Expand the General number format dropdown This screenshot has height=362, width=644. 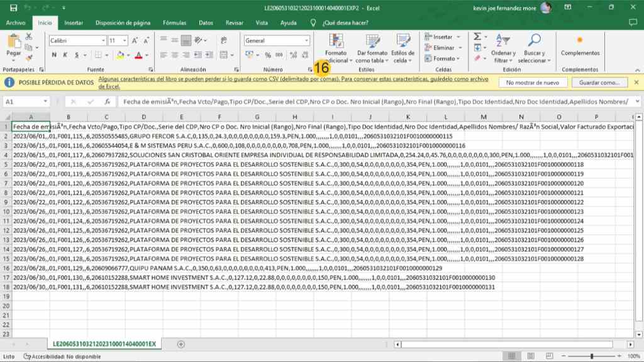tap(305, 40)
